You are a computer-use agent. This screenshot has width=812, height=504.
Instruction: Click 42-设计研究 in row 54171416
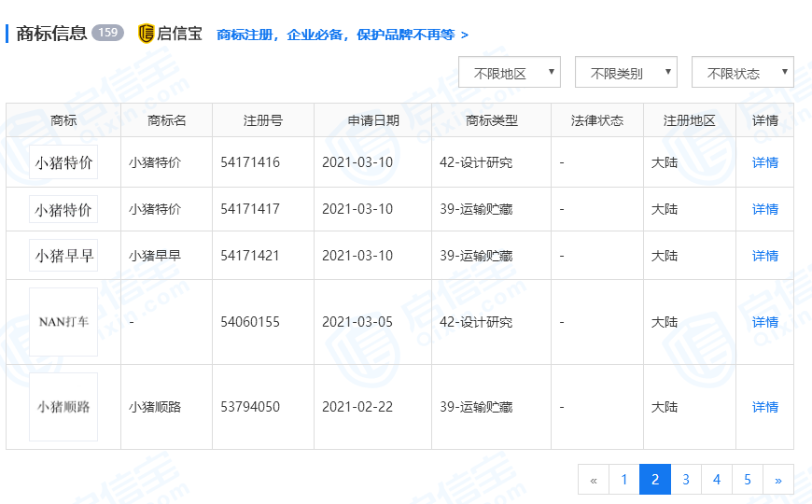(x=476, y=162)
